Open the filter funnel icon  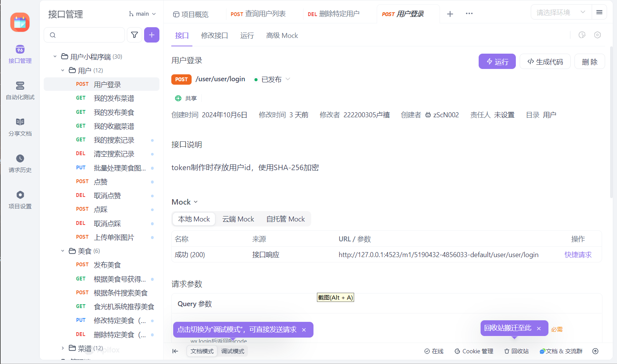pos(135,35)
